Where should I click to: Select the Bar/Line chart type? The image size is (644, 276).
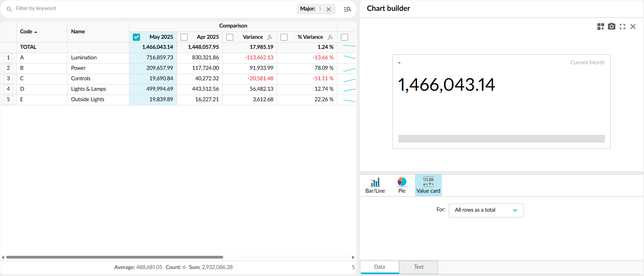375,185
